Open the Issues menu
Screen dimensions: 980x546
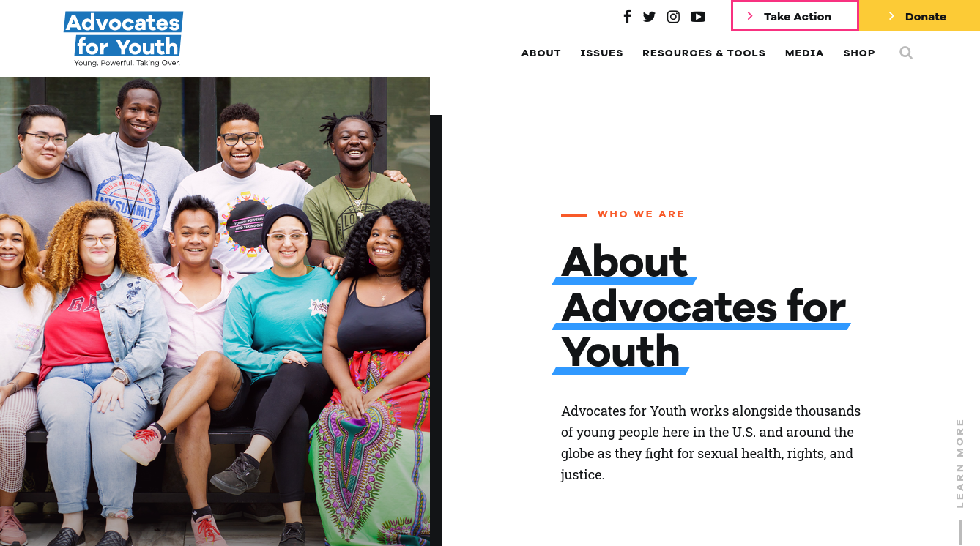(601, 53)
